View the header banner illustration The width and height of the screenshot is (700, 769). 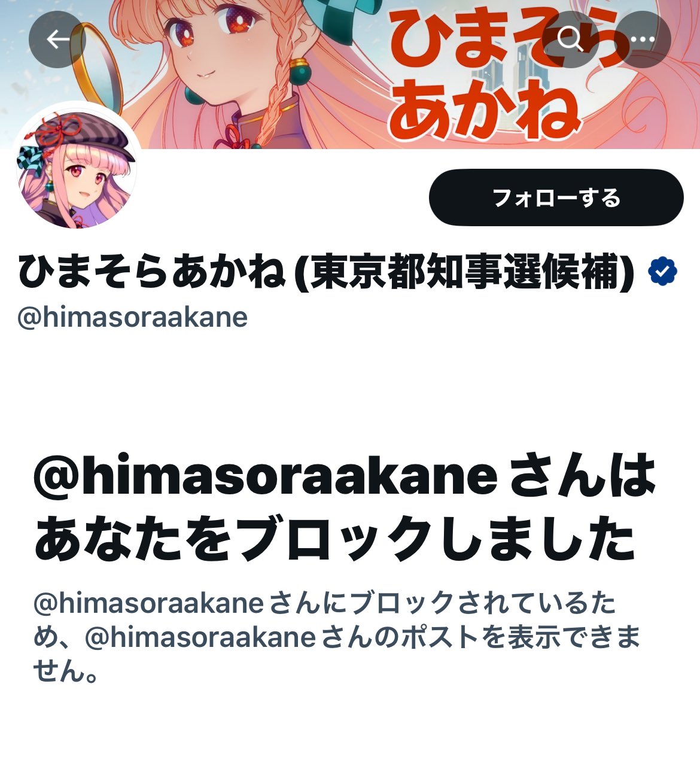click(x=350, y=74)
